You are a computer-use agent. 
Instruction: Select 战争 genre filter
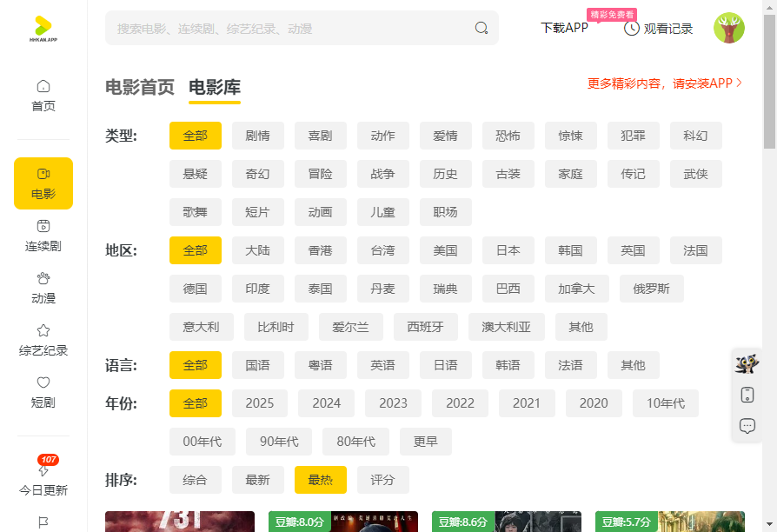383,174
